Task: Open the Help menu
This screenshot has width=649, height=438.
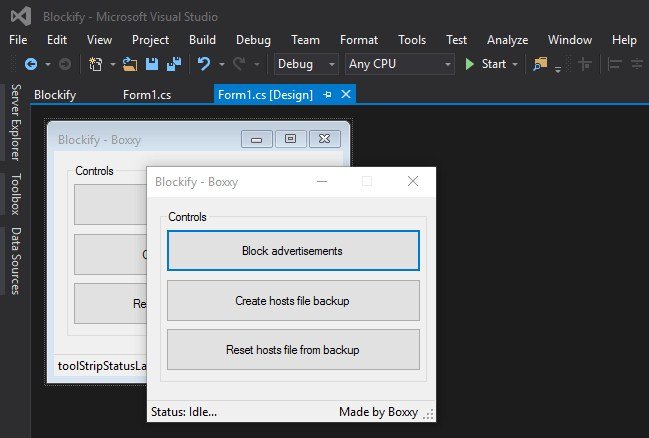Action: click(624, 40)
